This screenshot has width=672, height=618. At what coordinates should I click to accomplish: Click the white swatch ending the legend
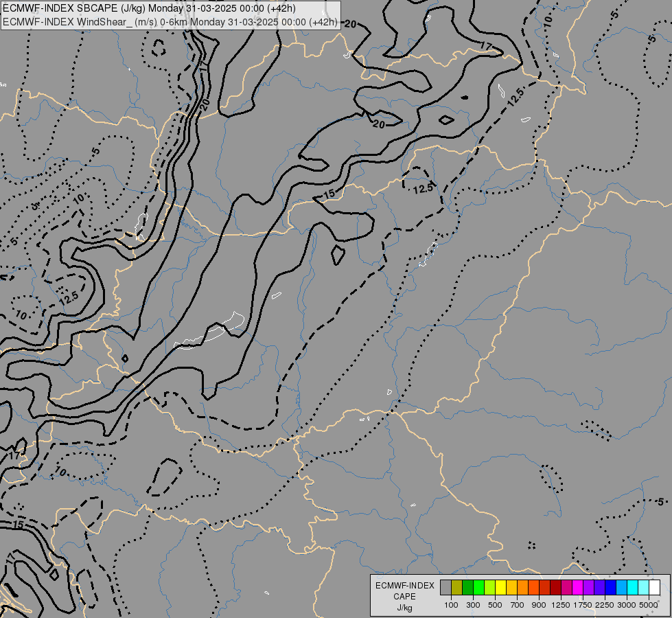pos(654,588)
